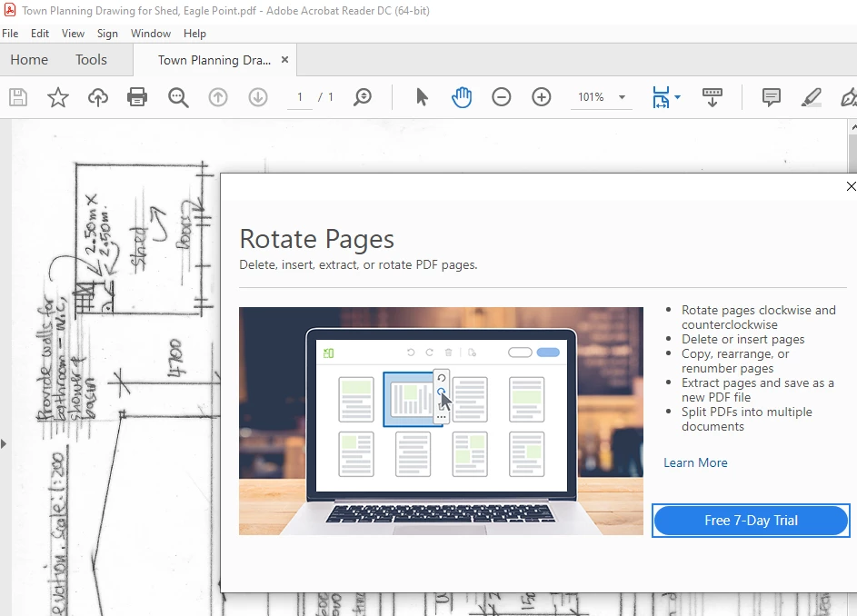857x616 pixels.
Task: Start the Free 7-Day Trial
Action: tap(751, 521)
